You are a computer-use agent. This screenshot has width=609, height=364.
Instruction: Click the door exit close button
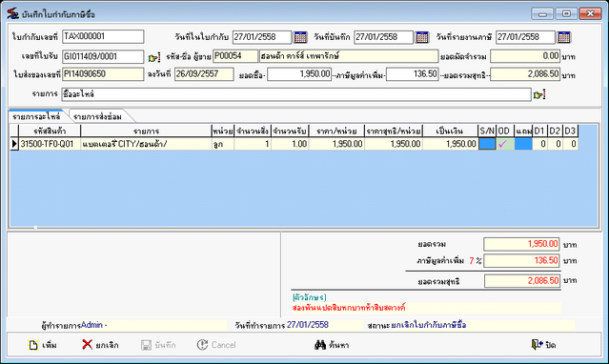click(x=544, y=345)
